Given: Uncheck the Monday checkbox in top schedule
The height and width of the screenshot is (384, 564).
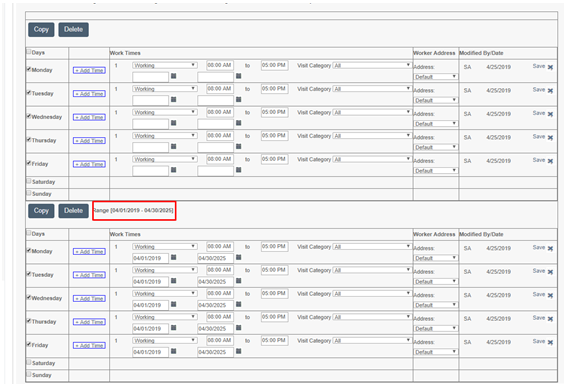Looking at the screenshot, I should coord(29,69).
